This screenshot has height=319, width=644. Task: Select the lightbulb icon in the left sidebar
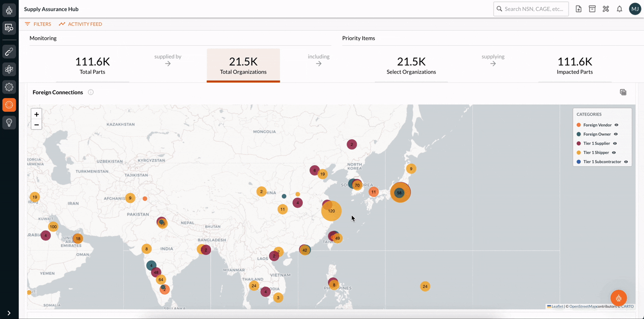9,122
